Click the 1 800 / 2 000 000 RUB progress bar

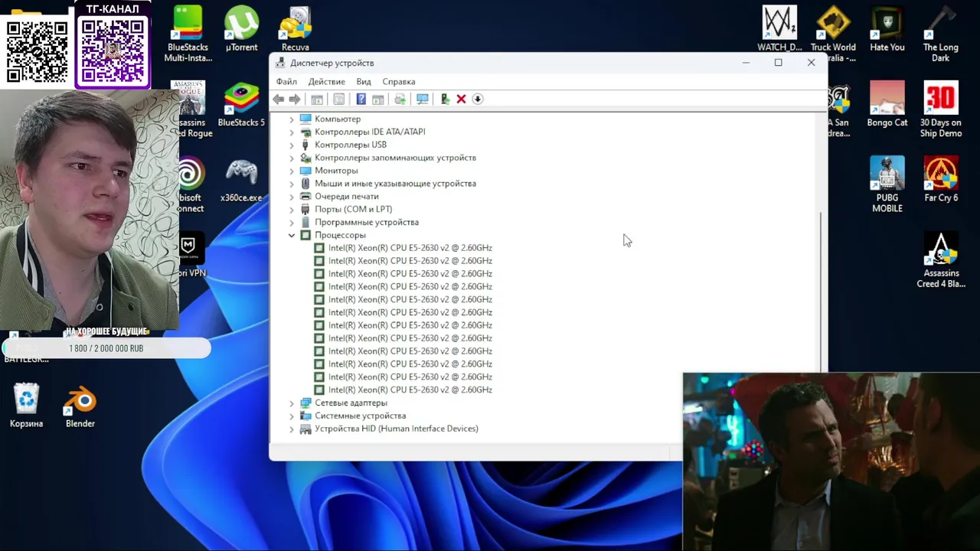pos(106,348)
